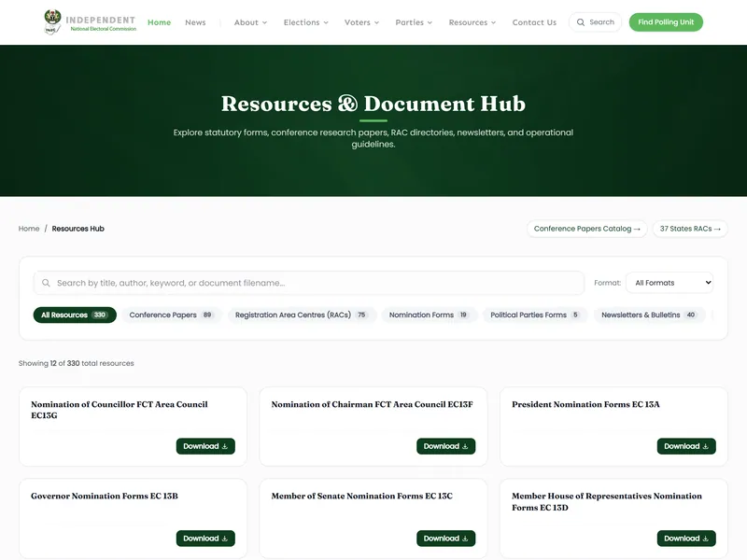Expand the Parties dropdown menu

point(414,22)
